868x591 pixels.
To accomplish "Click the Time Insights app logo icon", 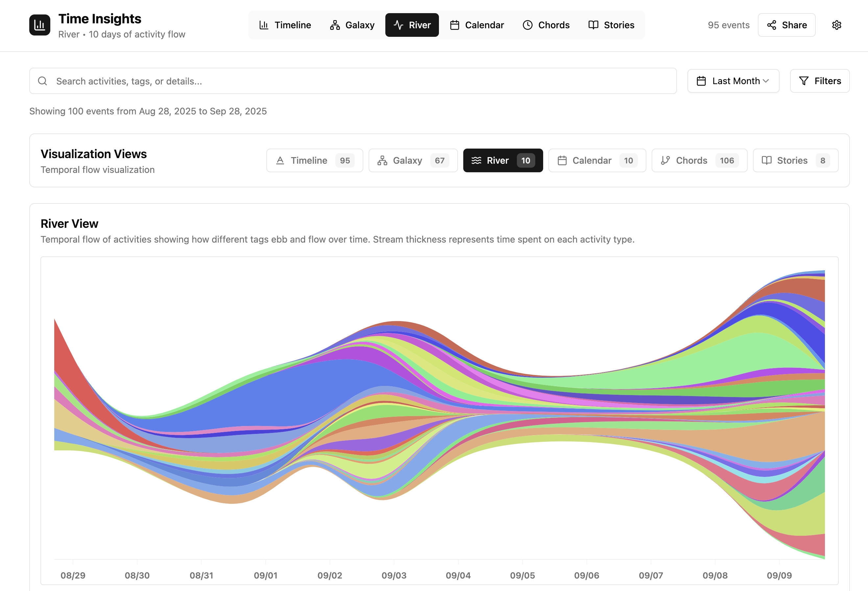I will (x=39, y=25).
